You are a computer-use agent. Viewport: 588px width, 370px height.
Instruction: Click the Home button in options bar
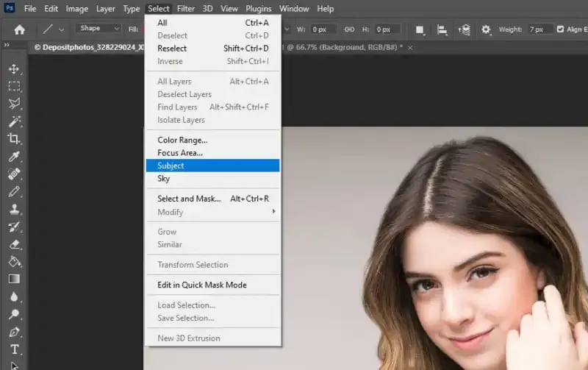point(20,29)
